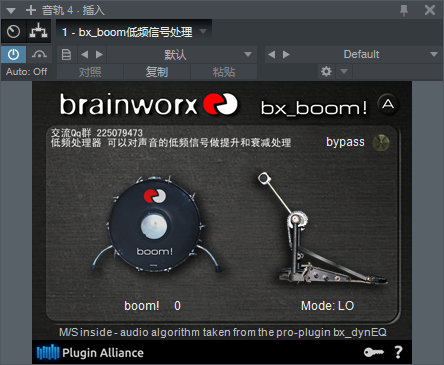The width and height of the screenshot is (444, 365).
Task: Click the brainworx red logo
Action: coord(221,104)
